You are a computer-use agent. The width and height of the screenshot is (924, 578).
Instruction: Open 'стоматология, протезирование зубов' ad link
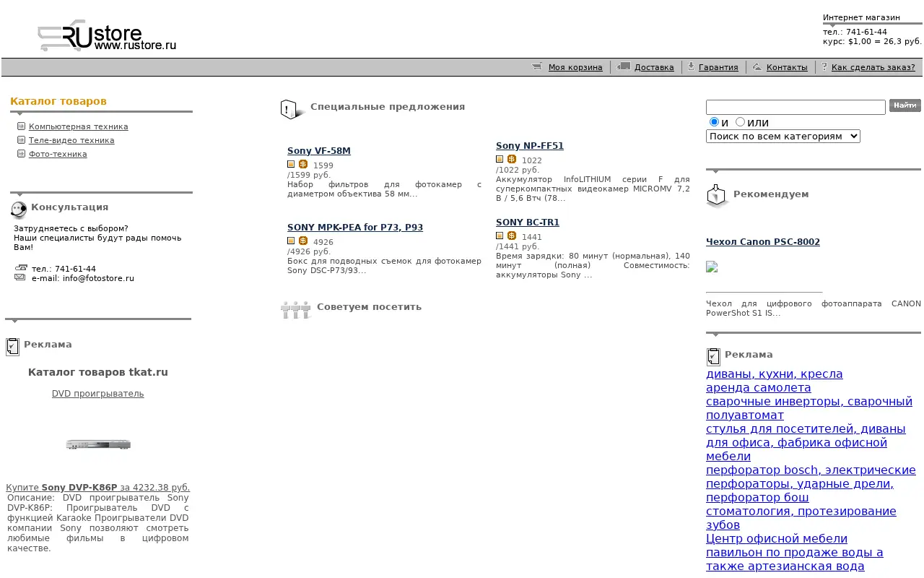(801, 518)
